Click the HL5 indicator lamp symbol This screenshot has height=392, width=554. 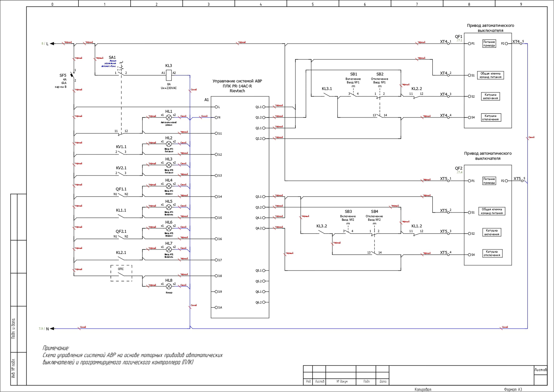pyautogui.click(x=169, y=207)
